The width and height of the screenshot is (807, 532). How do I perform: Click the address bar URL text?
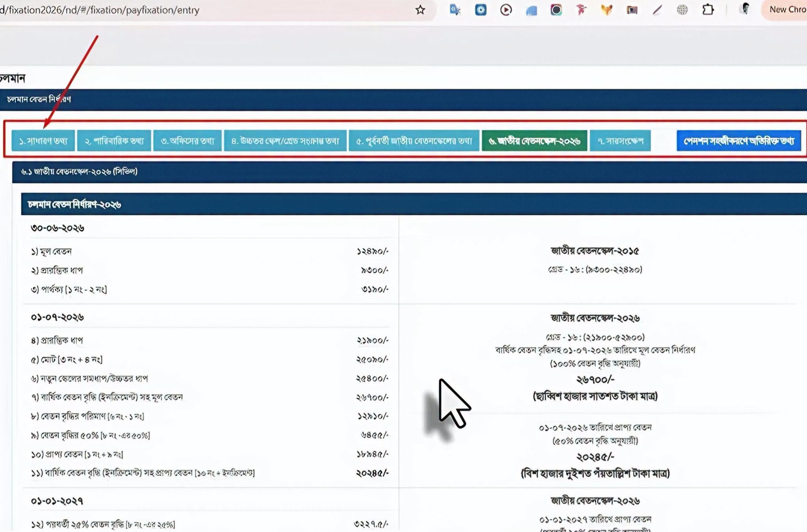[99, 10]
